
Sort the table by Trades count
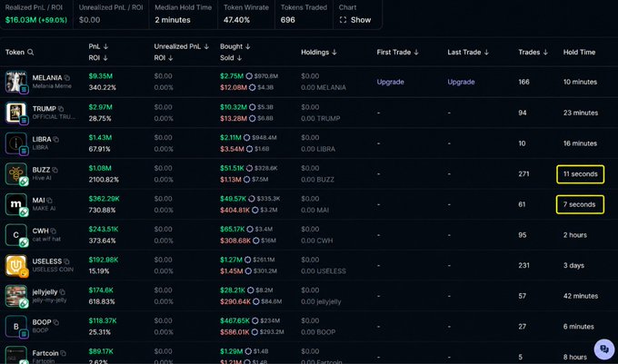pyautogui.click(x=533, y=52)
